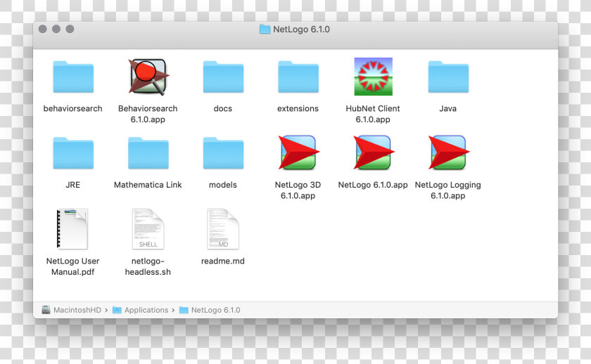591x364 pixels.
Task: Click the "Java" folder name
Action: pyautogui.click(x=447, y=108)
